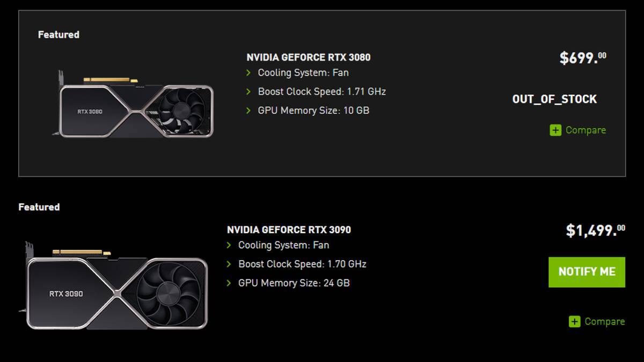Image resolution: width=644 pixels, height=362 pixels.
Task: Click the chevron next to Cooling System: Fan on RTX 3080
Action: (x=249, y=72)
